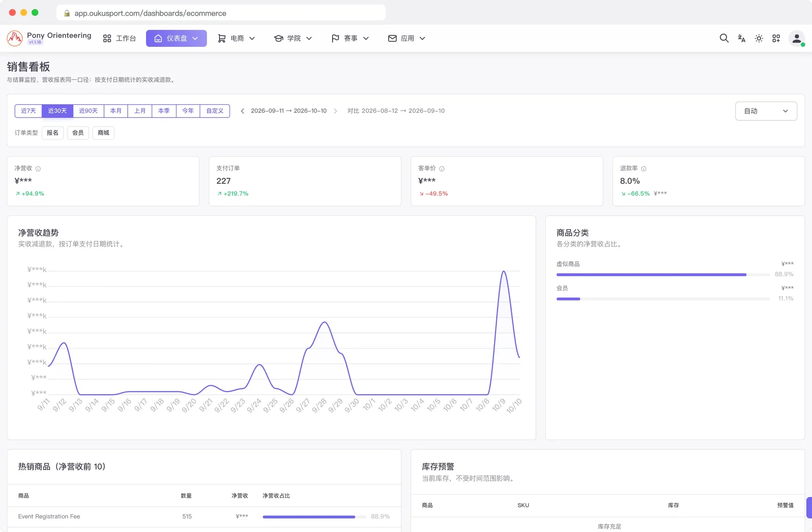The image size is (812, 532).
Task: Toggle 报名 order type filter
Action: [x=52, y=133]
